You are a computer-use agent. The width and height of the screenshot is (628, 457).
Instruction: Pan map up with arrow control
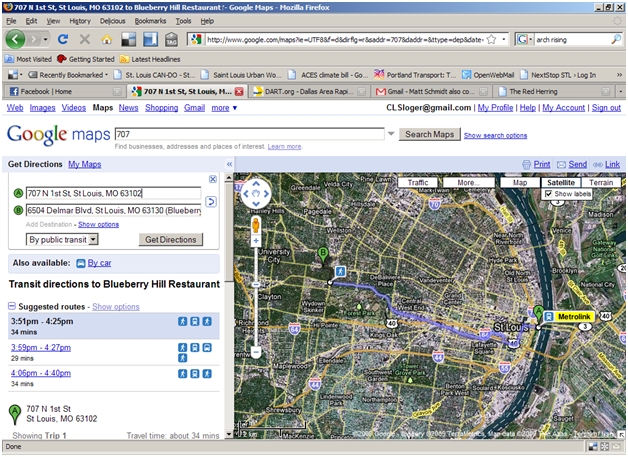click(256, 184)
